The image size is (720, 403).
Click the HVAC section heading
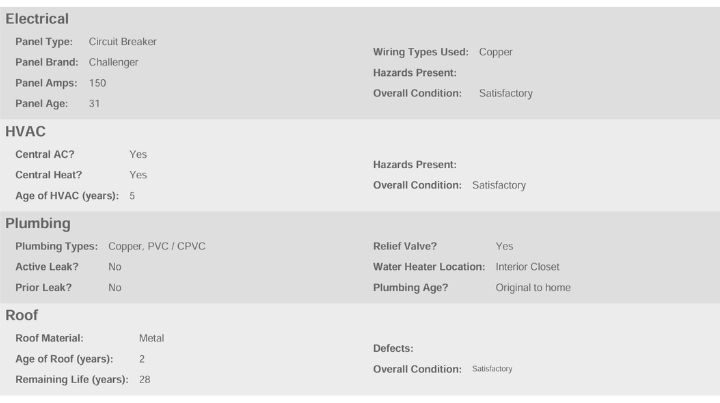[25, 131]
